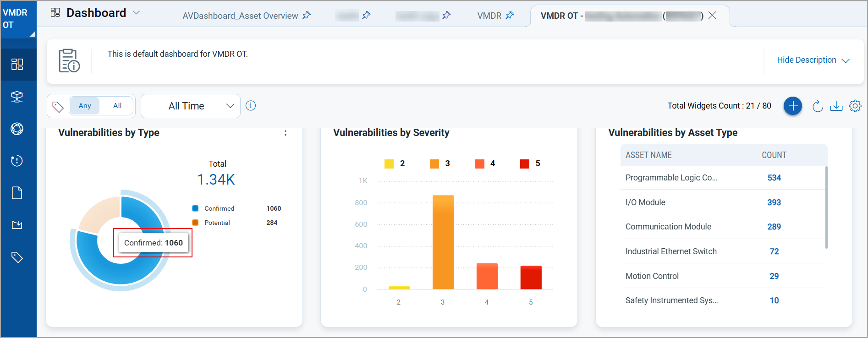This screenshot has height=338, width=868.
Task: Sort by ASSET NAME column header
Action: point(648,155)
